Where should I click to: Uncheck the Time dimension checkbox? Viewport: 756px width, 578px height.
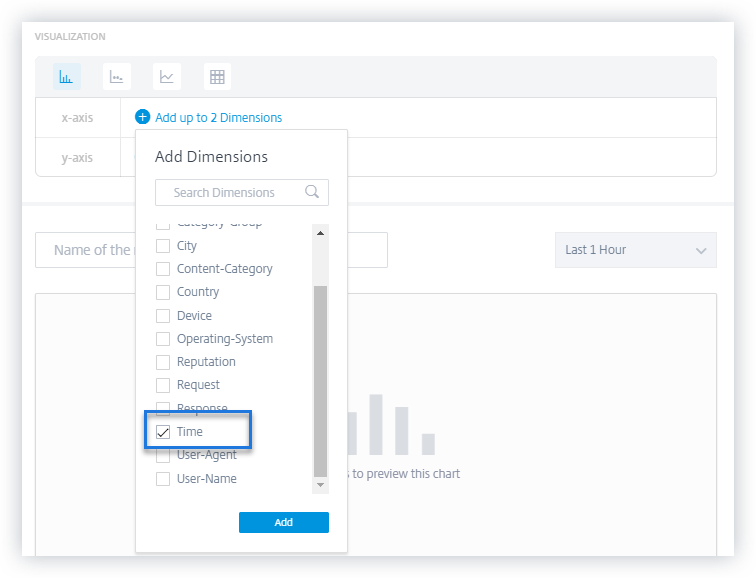coord(163,432)
